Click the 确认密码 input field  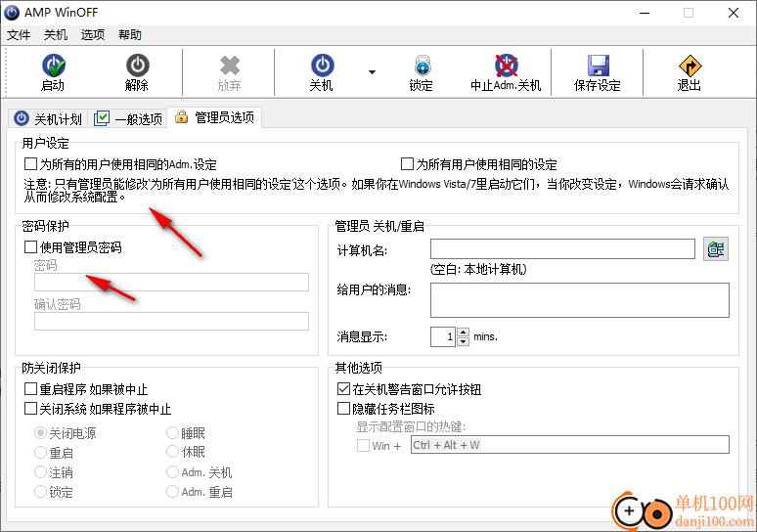(171, 321)
